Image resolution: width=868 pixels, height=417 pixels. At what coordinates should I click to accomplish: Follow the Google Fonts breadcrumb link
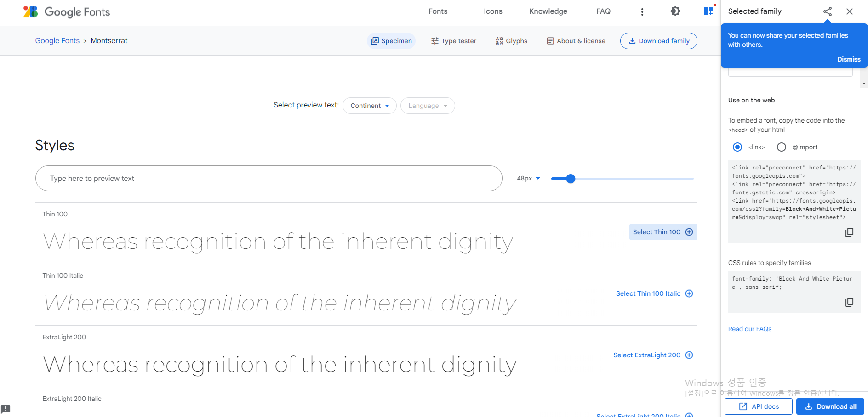click(x=57, y=41)
